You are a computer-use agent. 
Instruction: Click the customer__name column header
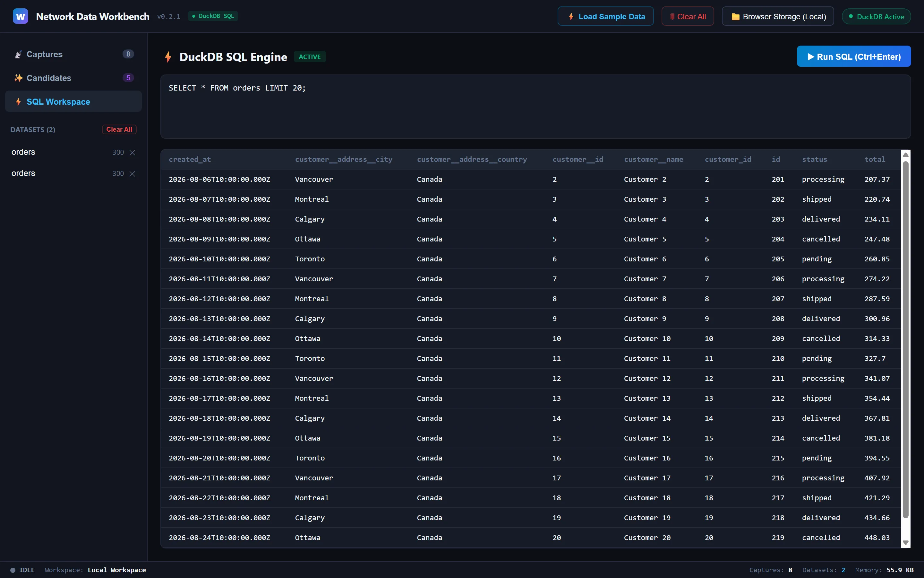pos(653,159)
